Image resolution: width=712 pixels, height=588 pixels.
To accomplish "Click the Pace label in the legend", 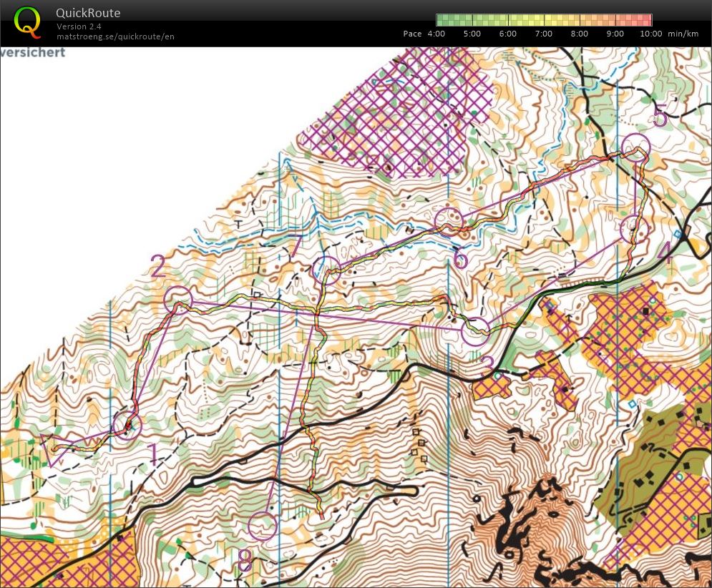I will (x=412, y=34).
